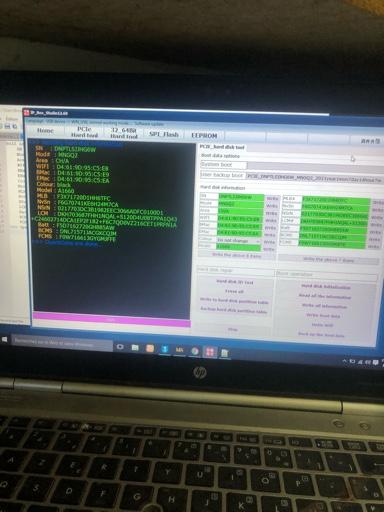Image resolution: width=384 pixels, height=512 pixels.
Task: Click the save icon in background window toolbar
Action: tap(8, 126)
